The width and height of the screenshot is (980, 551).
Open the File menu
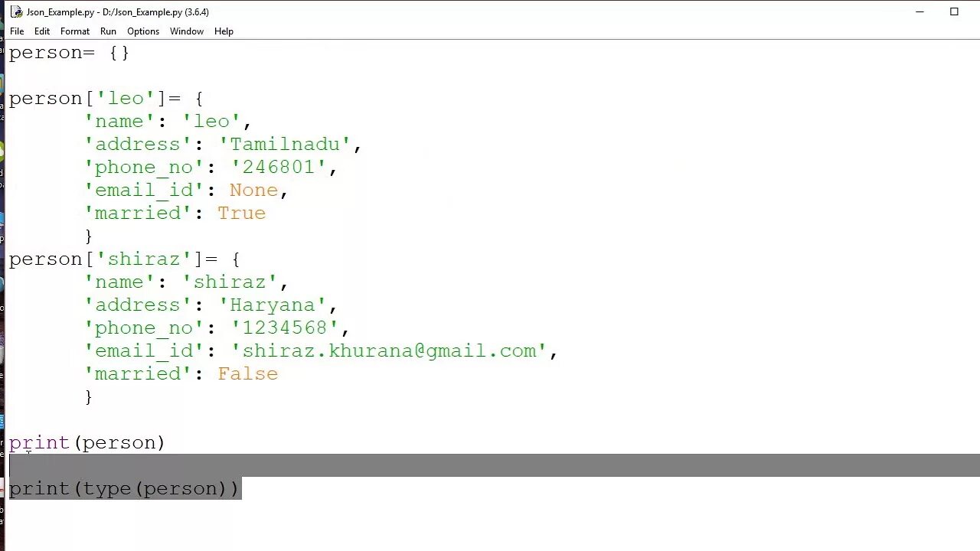(x=17, y=31)
